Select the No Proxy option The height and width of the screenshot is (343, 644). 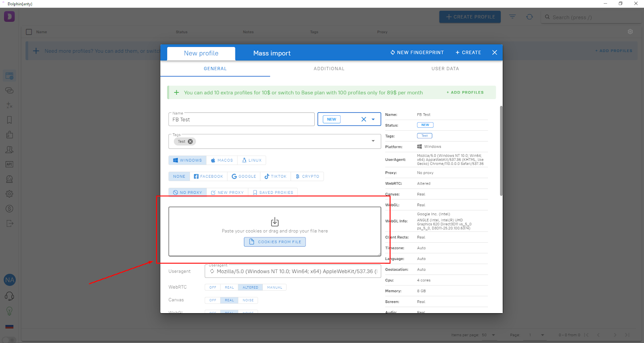188,193
